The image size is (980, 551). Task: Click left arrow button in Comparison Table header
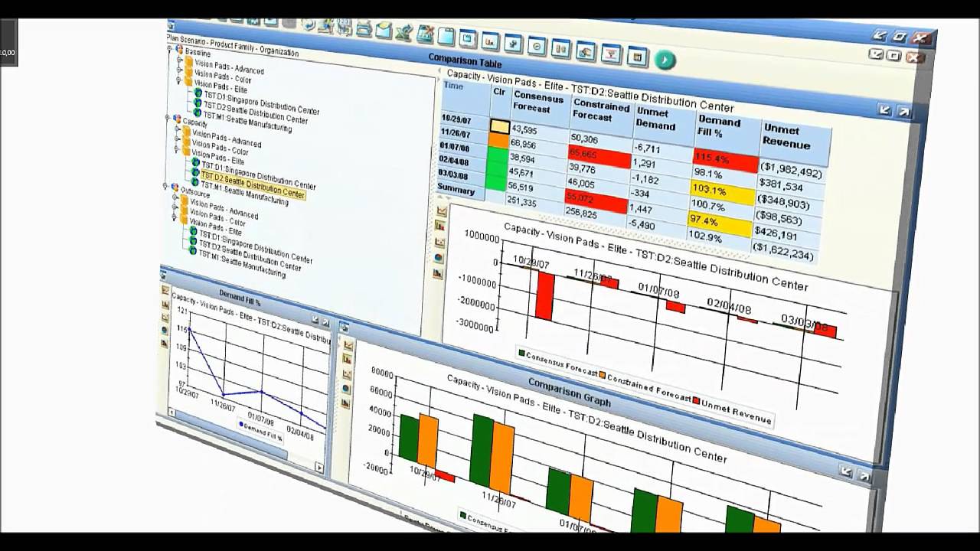click(x=884, y=109)
